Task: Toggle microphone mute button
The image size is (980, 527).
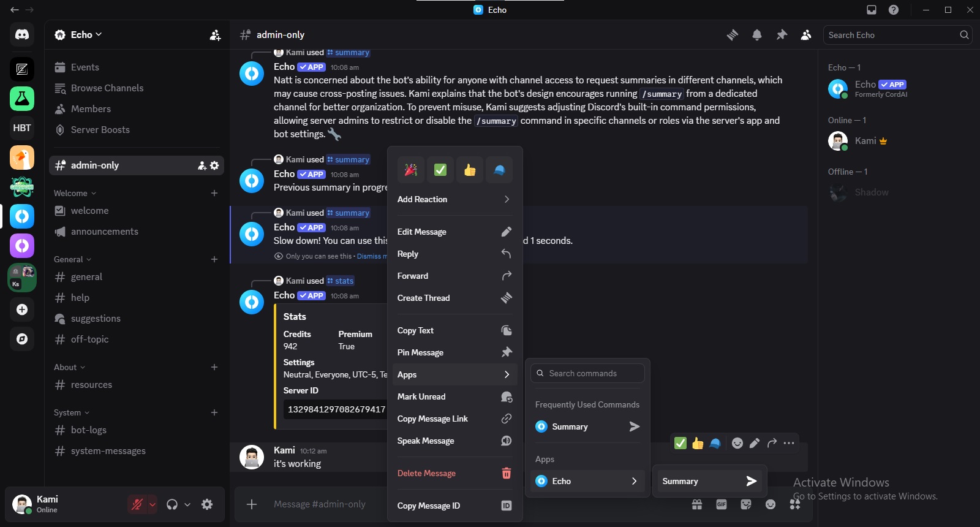Action: point(137,504)
